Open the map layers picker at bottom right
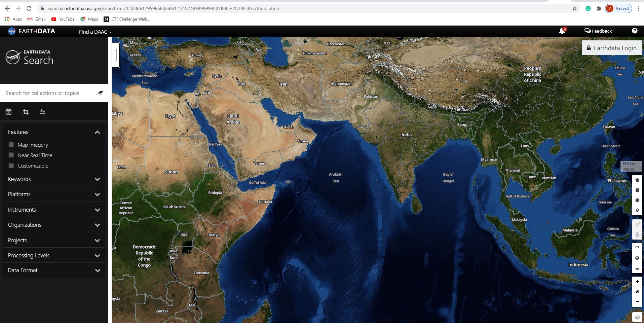Image resolution: width=644 pixels, height=323 pixels. (637, 316)
